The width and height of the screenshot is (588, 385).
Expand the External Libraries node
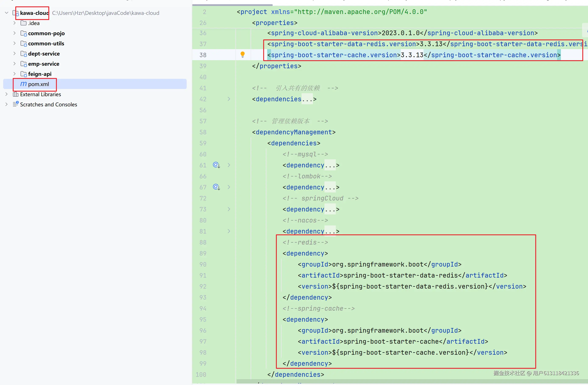pos(7,94)
